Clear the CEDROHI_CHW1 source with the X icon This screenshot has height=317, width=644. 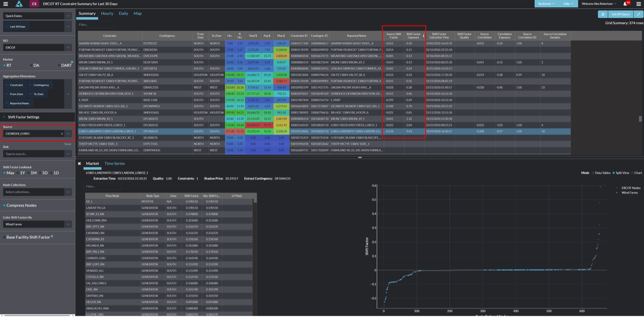click(x=62, y=134)
